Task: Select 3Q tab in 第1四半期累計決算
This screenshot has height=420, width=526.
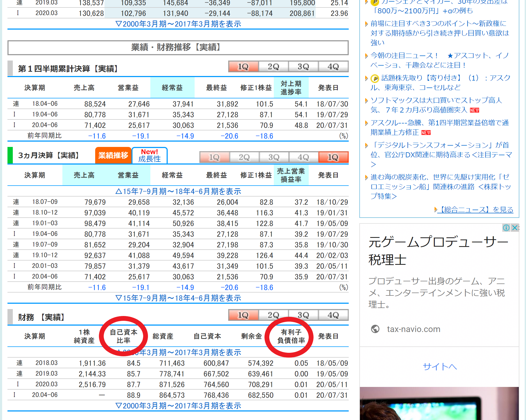Action: point(303,67)
